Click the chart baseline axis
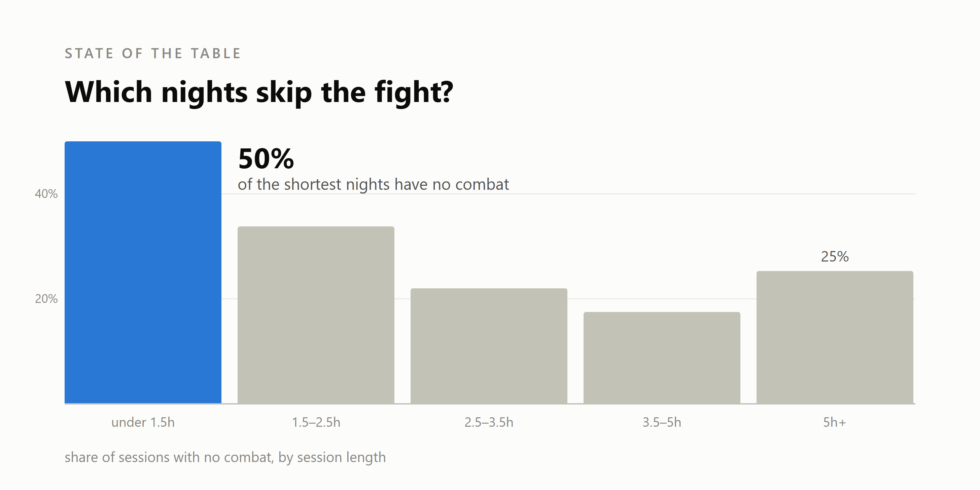 (x=490, y=404)
